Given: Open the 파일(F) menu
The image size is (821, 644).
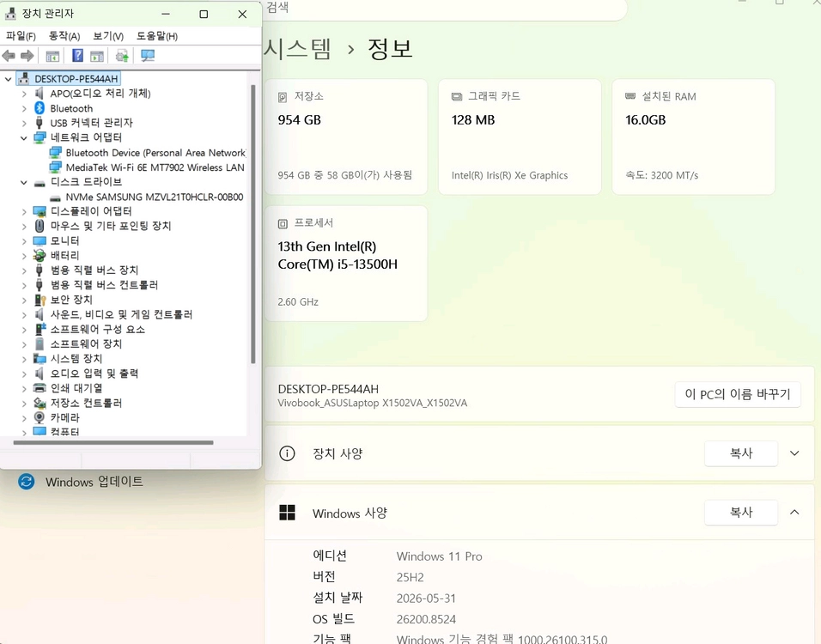Looking at the screenshot, I should [21, 36].
